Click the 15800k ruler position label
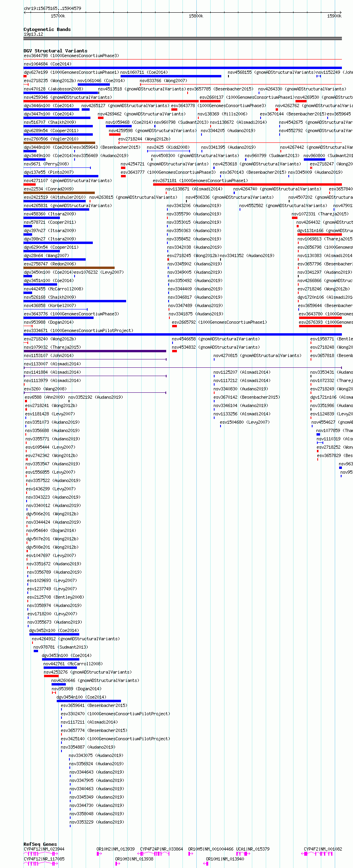353x868 pixels. tap(196, 16)
